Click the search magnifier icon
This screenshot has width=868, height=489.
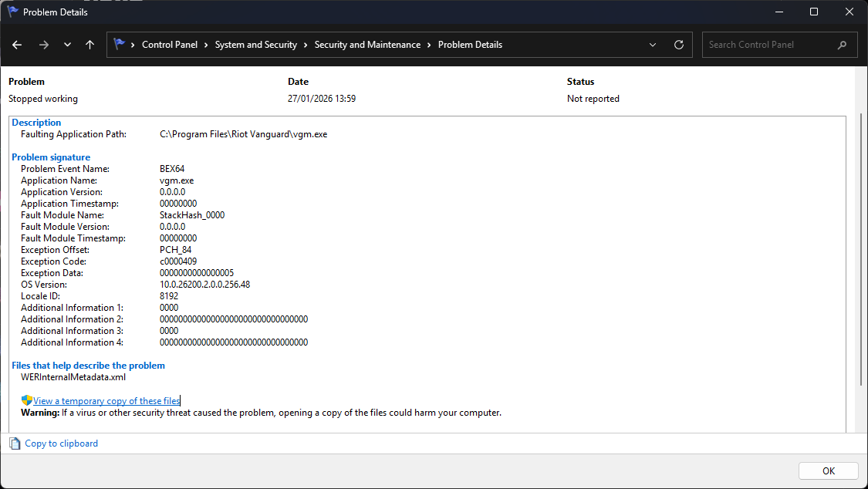coord(842,45)
